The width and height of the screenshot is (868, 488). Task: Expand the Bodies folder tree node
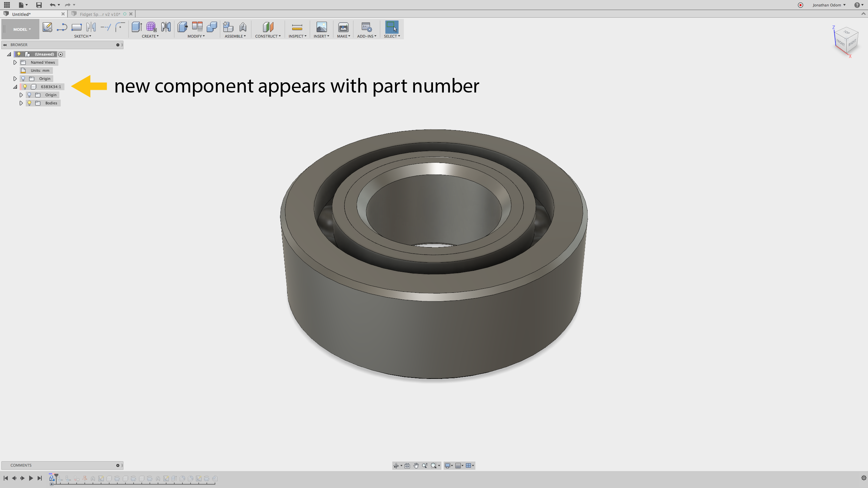click(21, 103)
